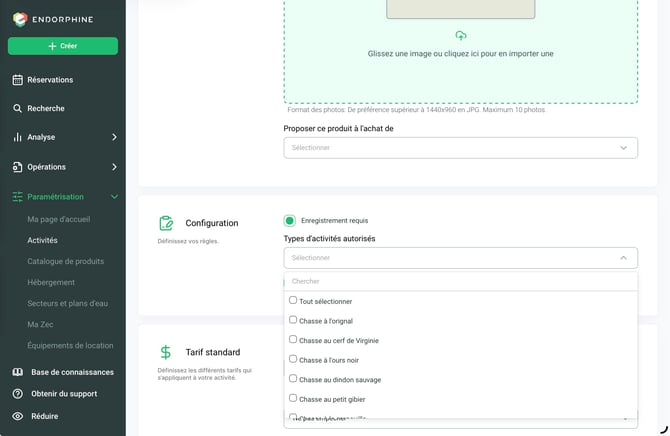Click the green Créer button
Viewport: 670px width, 436px height.
(x=63, y=46)
